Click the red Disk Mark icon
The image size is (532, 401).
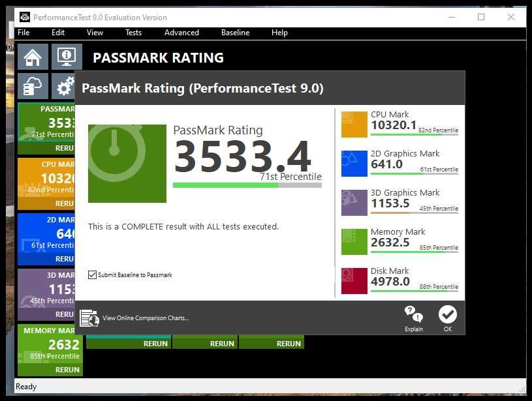click(x=354, y=280)
